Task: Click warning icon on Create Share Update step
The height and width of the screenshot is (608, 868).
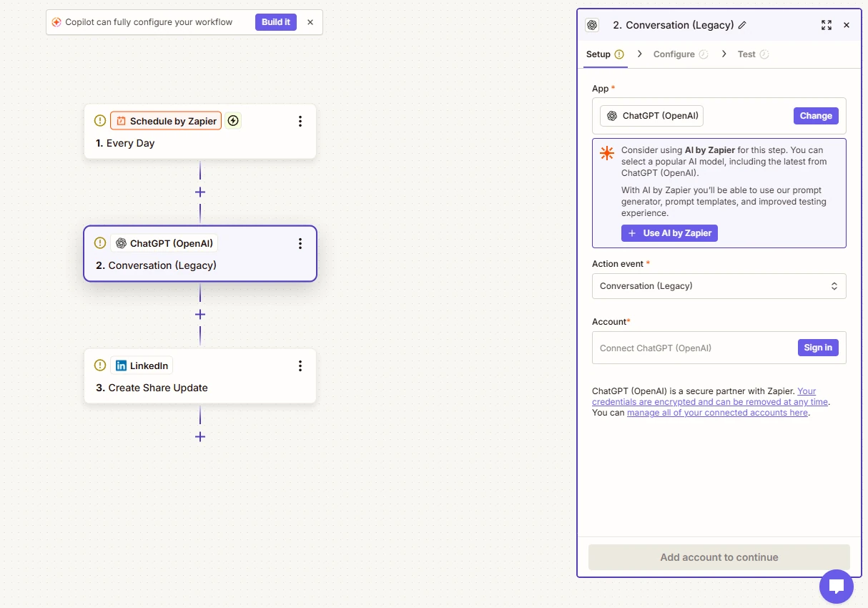Action: pos(100,366)
